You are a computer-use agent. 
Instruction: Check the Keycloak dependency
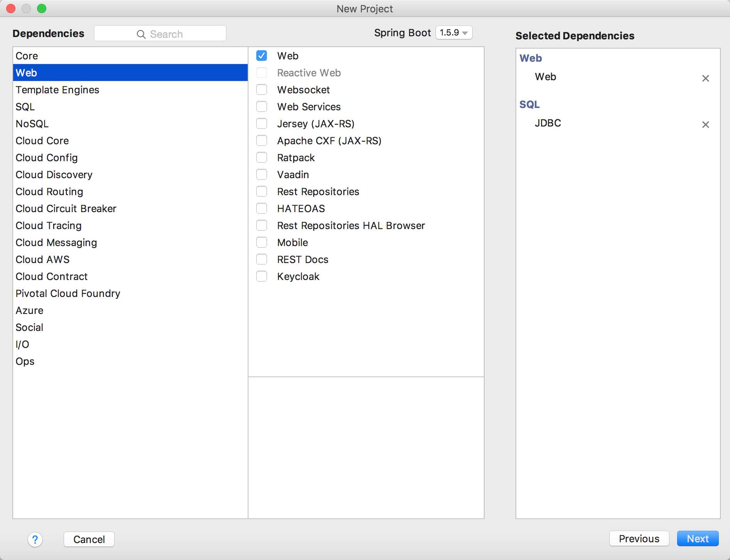262,276
